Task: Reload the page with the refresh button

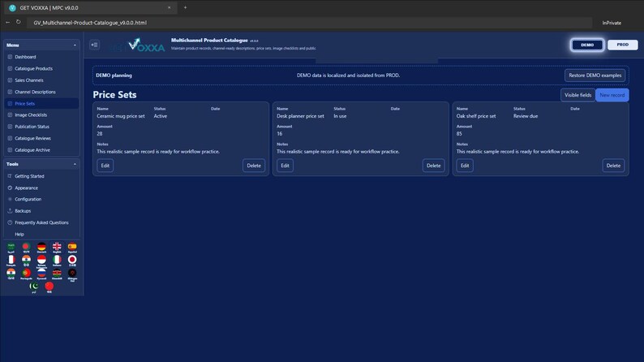Action: tap(19, 22)
